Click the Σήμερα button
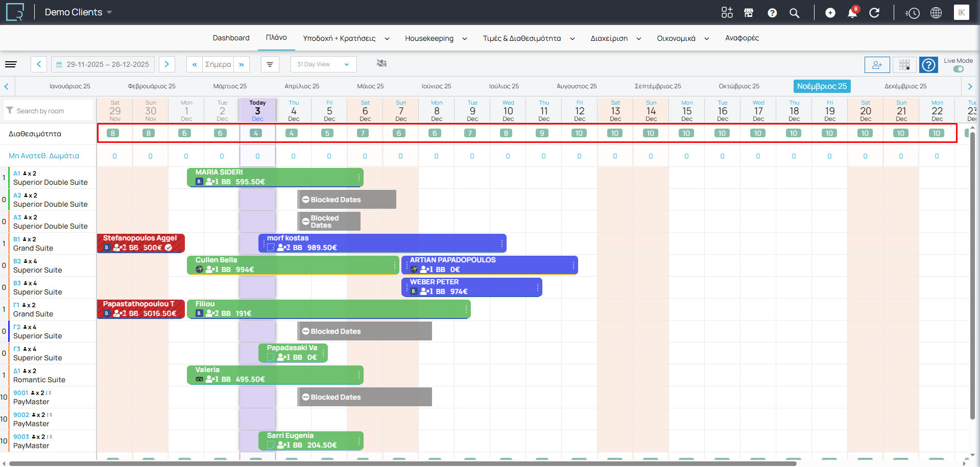Screen dimensions: 980x467 pyautogui.click(x=218, y=64)
